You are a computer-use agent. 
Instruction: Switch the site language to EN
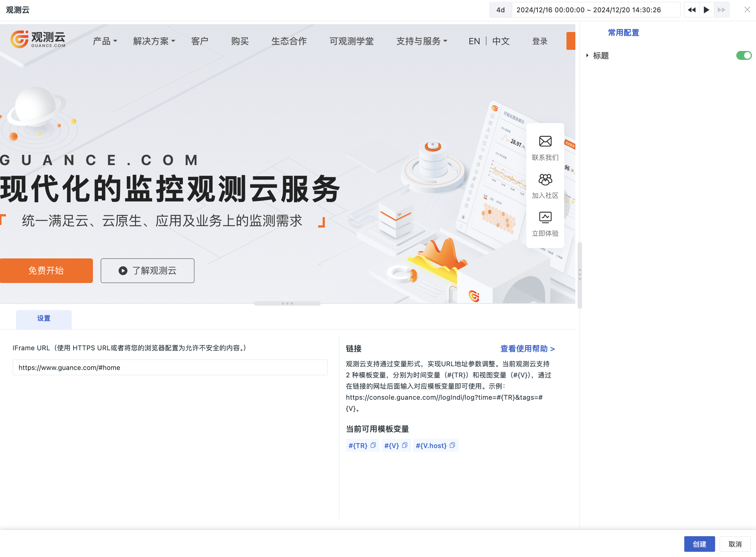(x=474, y=41)
